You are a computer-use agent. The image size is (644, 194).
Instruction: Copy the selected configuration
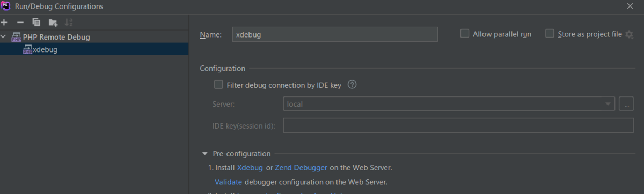[x=36, y=22]
